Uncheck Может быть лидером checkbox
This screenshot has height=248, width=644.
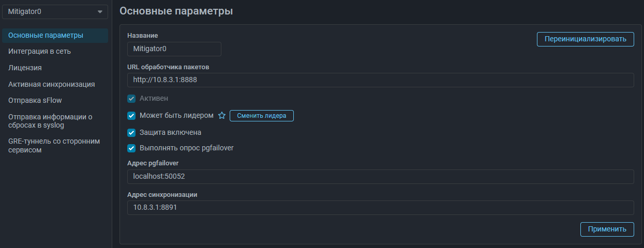click(x=131, y=116)
